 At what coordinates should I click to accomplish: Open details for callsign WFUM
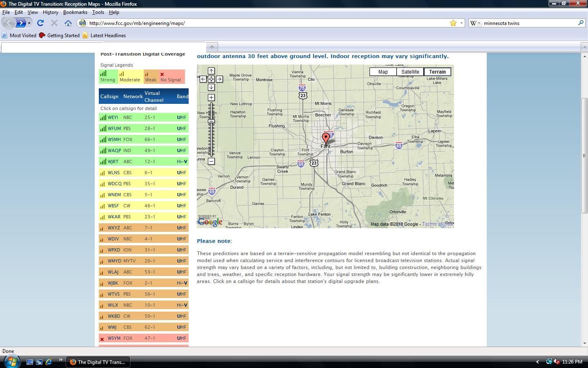tap(114, 128)
